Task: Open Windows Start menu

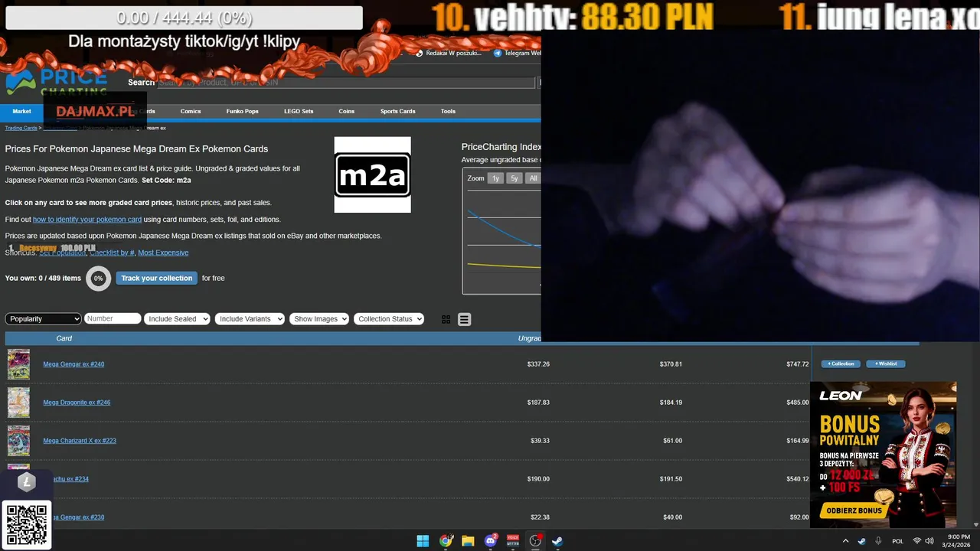Action: point(423,541)
